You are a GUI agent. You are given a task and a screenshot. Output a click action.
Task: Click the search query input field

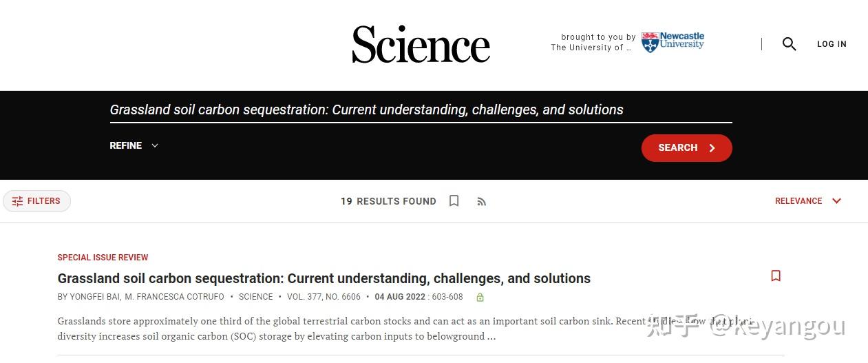421,110
